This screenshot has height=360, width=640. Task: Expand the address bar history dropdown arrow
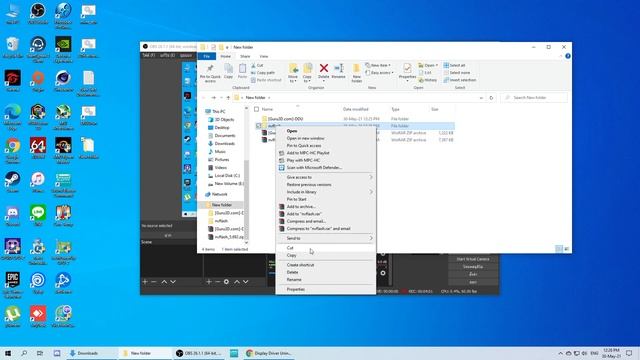pyautogui.click(x=481, y=98)
